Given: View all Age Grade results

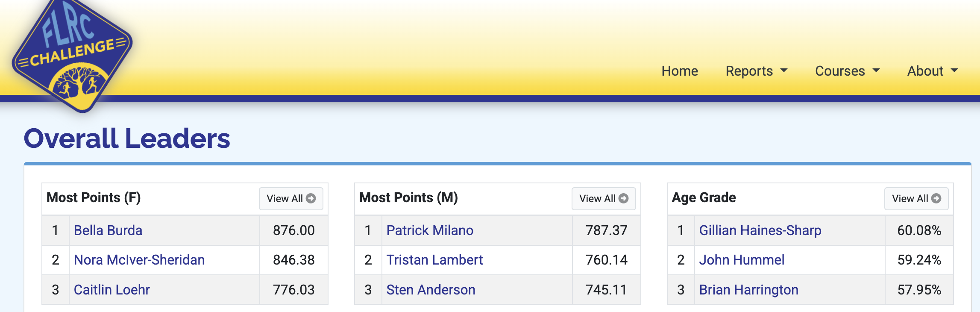Looking at the screenshot, I should [x=916, y=198].
